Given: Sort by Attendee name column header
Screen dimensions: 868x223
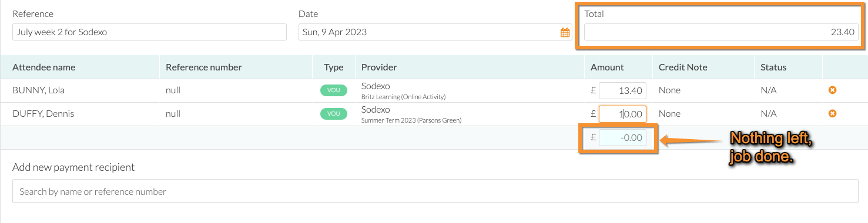Looking at the screenshot, I should tap(44, 67).
